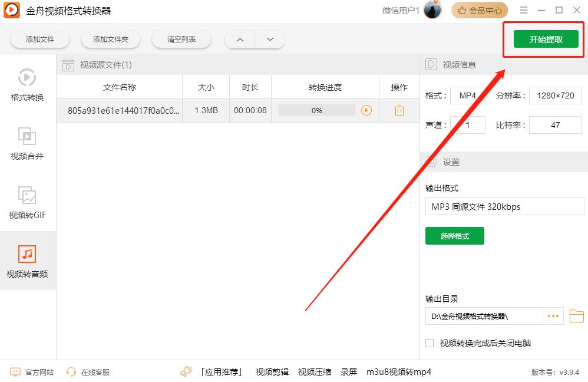Image resolution: width=588 pixels, height=382 pixels.
Task: Move file up with up arrow
Action: pos(239,39)
